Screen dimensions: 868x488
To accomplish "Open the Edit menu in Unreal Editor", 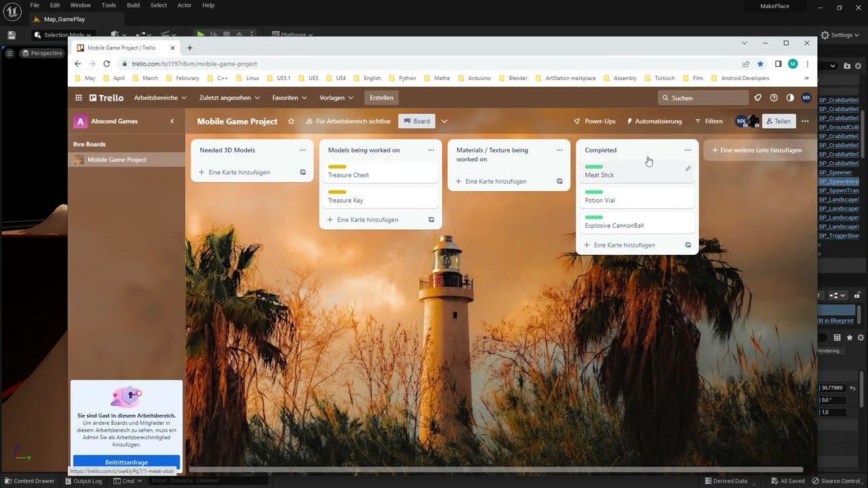I will 55,5.
